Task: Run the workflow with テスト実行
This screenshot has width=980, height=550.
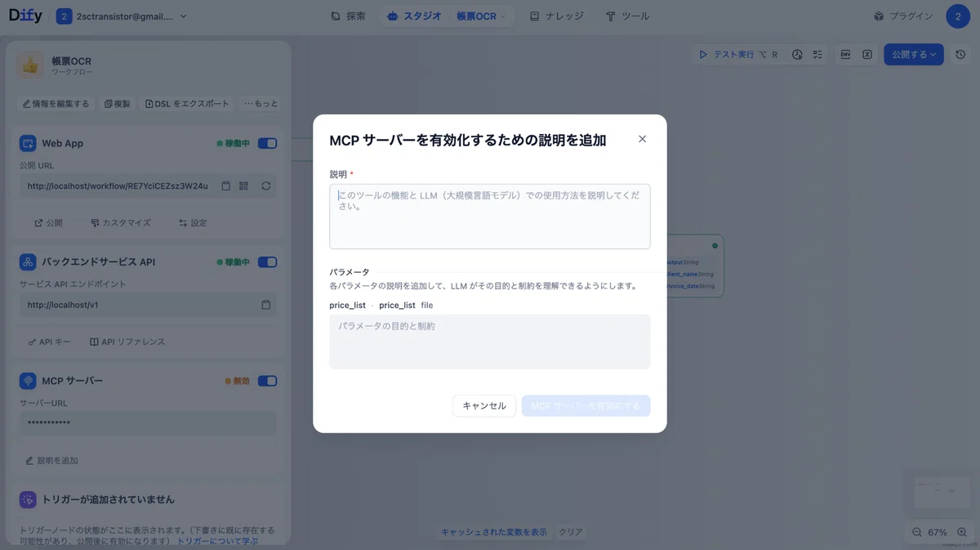Action: (x=738, y=55)
